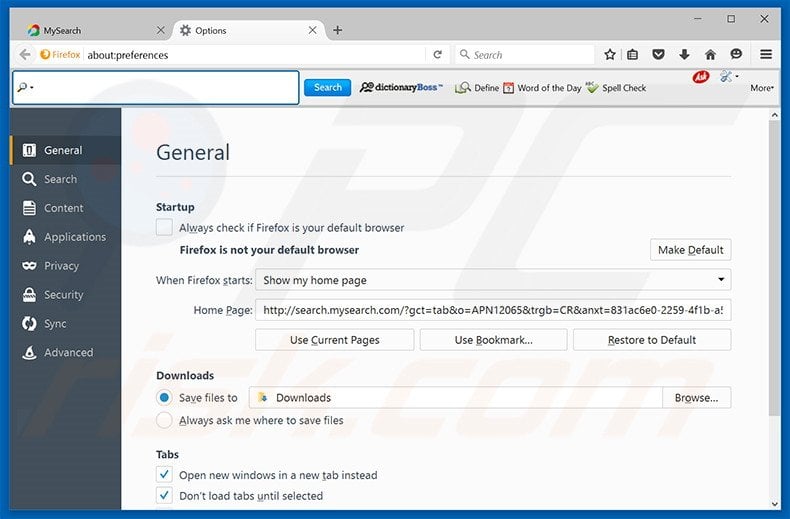This screenshot has width=790, height=519.
Task: Click the blue toolbar Search button
Action: tap(327, 87)
